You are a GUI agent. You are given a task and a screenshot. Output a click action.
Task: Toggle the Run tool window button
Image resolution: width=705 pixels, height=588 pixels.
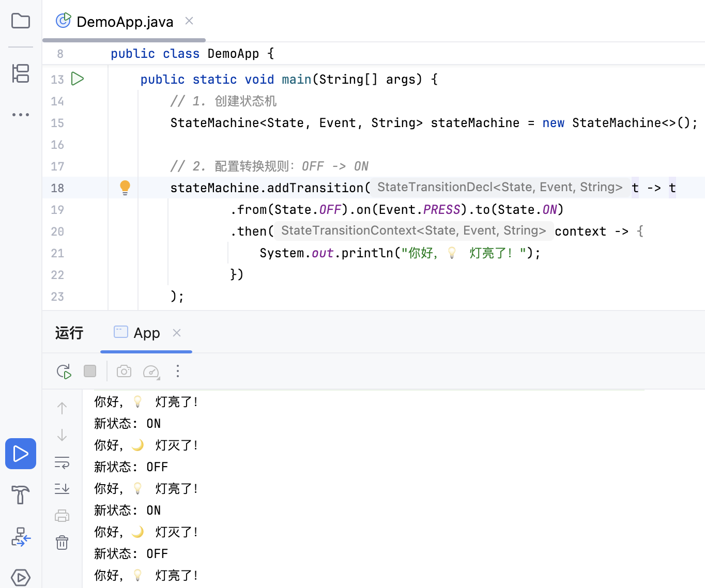click(x=21, y=454)
